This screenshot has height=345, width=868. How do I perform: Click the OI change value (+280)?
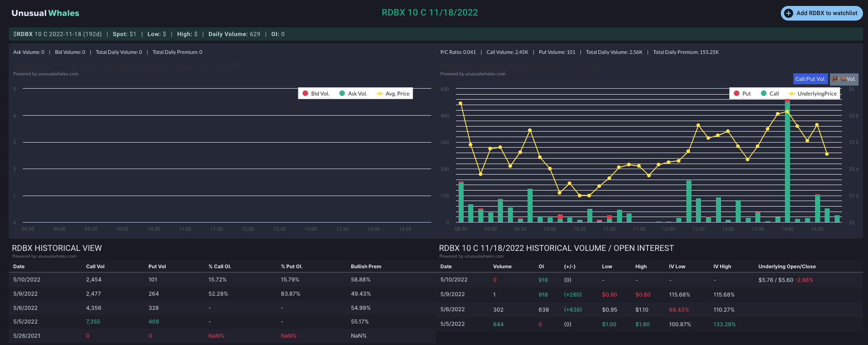tap(573, 295)
